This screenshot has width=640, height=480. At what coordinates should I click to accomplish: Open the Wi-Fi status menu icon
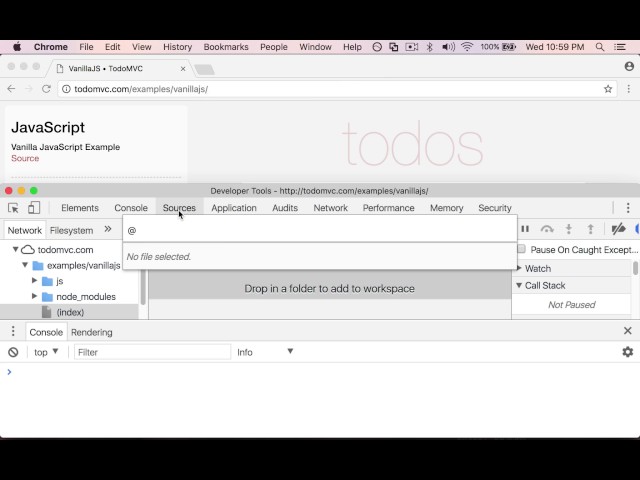click(x=467, y=47)
